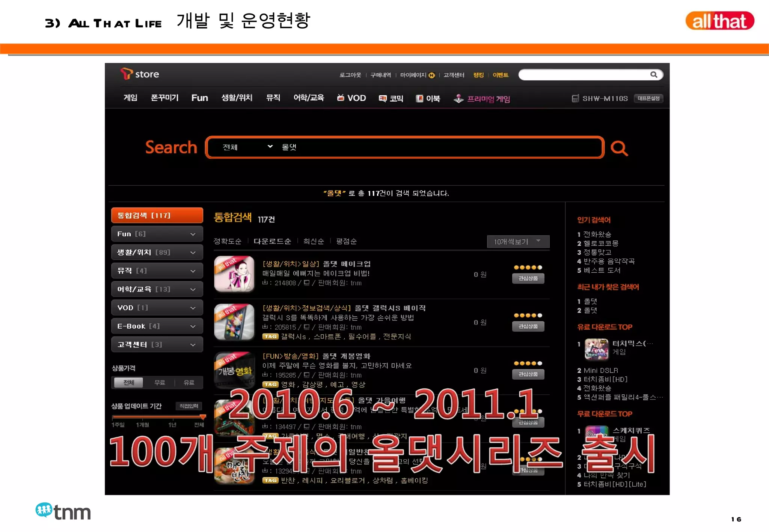Open the 생활/위치 navigation menu

point(237,98)
